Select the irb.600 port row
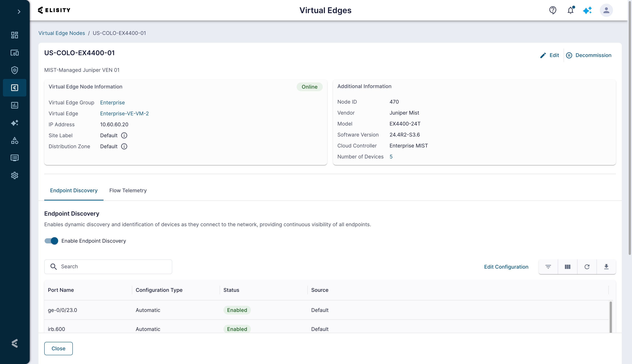 tap(326, 327)
